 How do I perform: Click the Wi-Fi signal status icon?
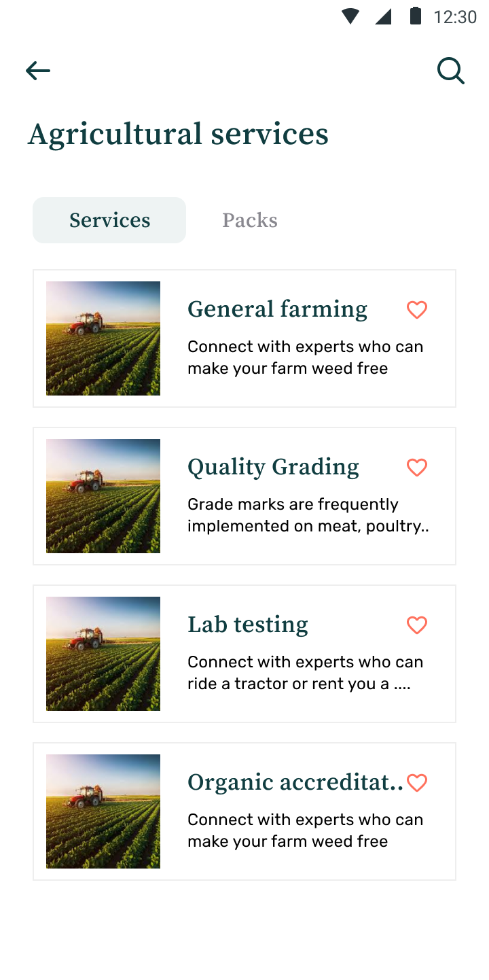(x=350, y=16)
